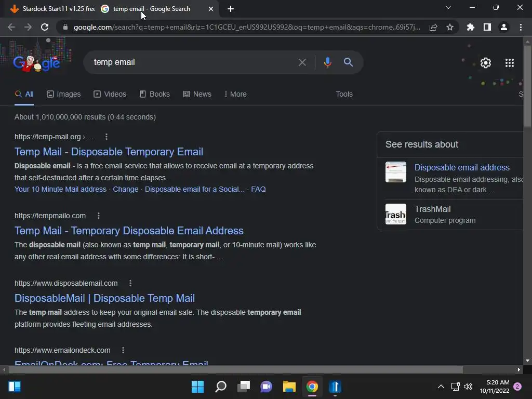Click Disposable email address thumbnail
532x399 pixels.
(395, 172)
